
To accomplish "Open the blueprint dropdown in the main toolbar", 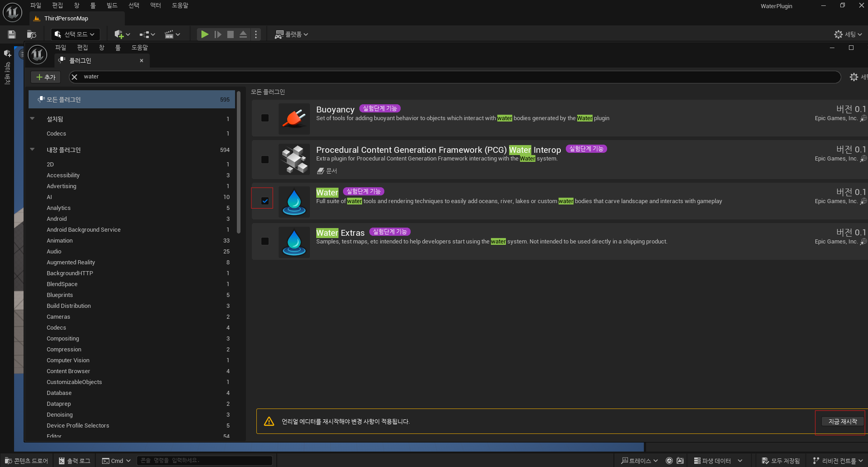I will [x=147, y=34].
